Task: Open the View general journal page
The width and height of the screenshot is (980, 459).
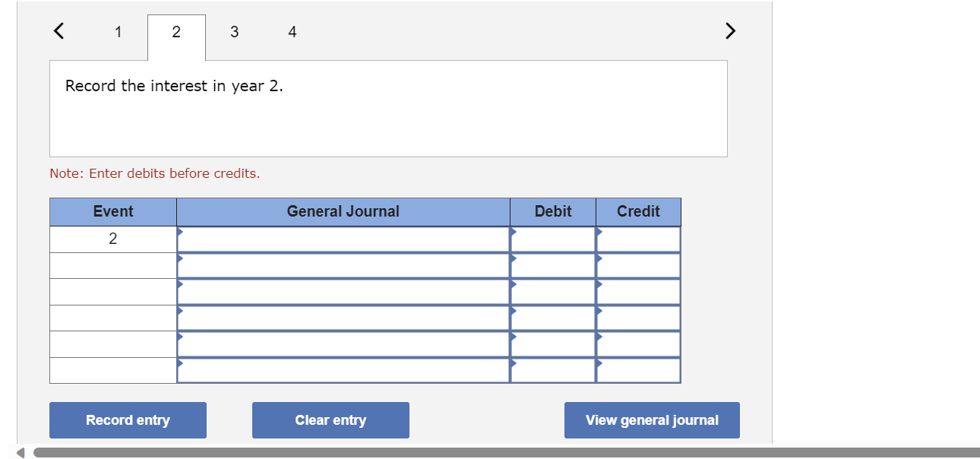Action: 651,419
